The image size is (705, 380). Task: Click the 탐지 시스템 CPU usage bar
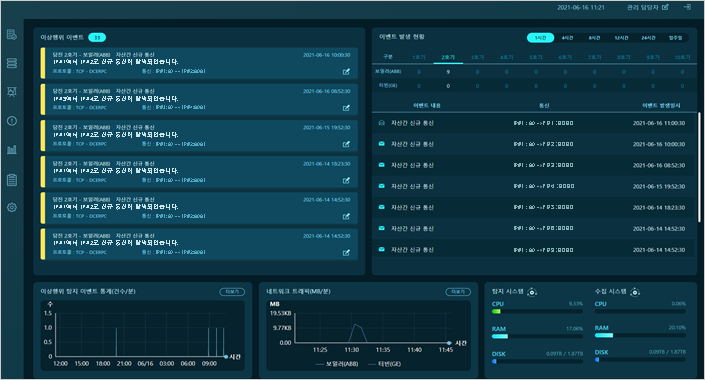537,311
